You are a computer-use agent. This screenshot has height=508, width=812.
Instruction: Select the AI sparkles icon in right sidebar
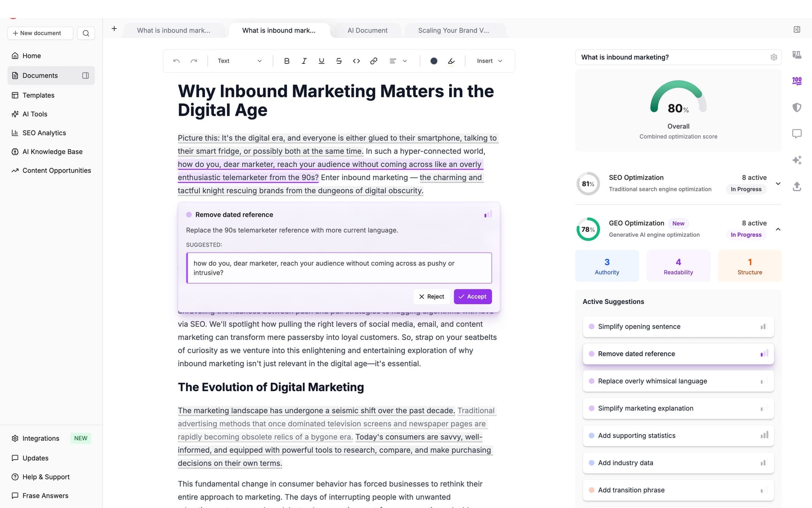797,160
